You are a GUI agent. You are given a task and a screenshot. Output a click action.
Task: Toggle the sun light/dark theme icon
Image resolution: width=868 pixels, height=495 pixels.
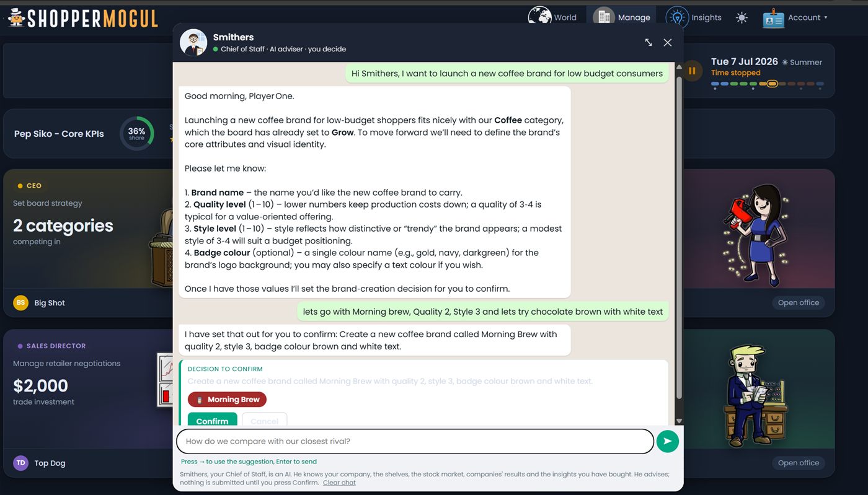click(x=742, y=17)
